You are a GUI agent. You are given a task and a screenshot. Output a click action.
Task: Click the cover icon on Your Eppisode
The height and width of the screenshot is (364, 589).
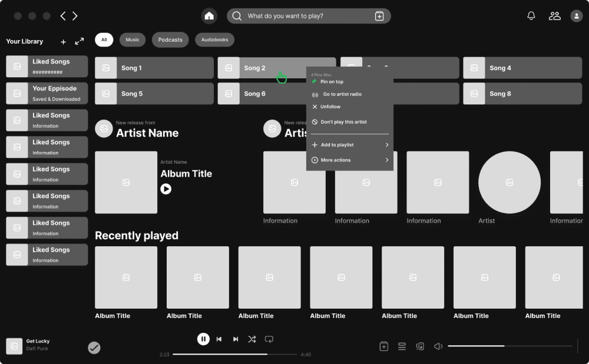[17, 93]
